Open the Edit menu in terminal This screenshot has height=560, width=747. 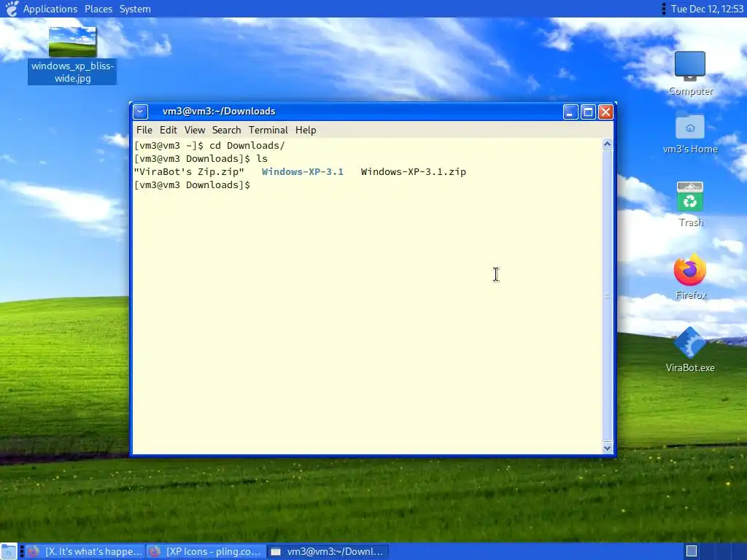tap(169, 130)
